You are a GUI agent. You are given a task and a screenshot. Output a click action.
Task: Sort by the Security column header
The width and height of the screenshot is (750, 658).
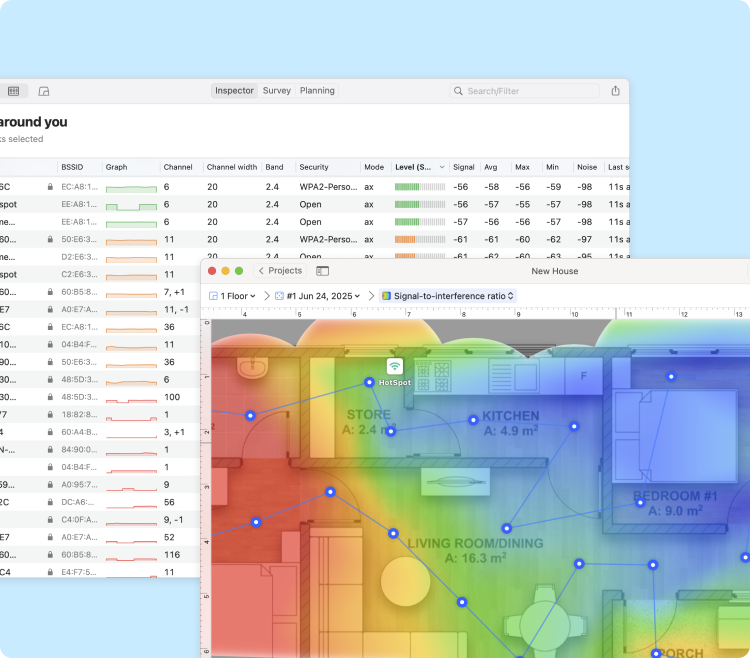tap(314, 167)
